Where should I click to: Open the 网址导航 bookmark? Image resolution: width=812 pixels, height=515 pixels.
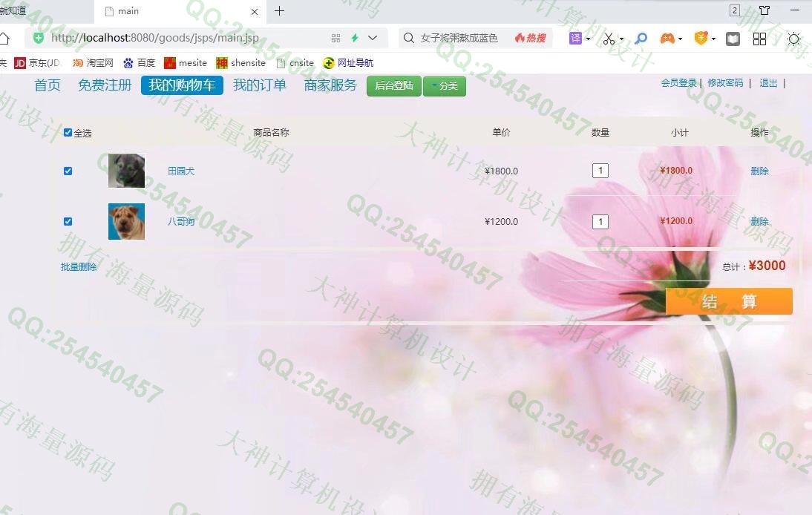coord(348,63)
